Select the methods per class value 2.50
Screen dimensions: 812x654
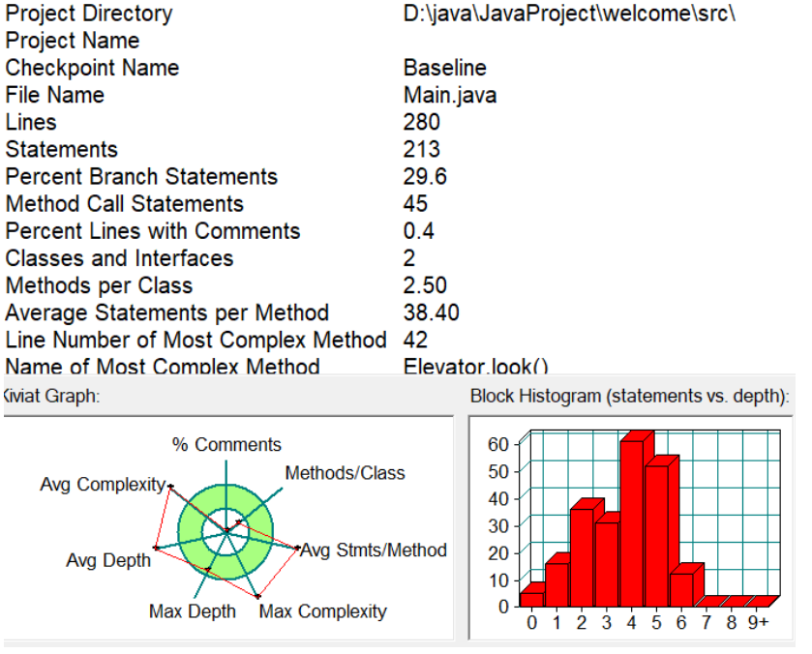(425, 285)
